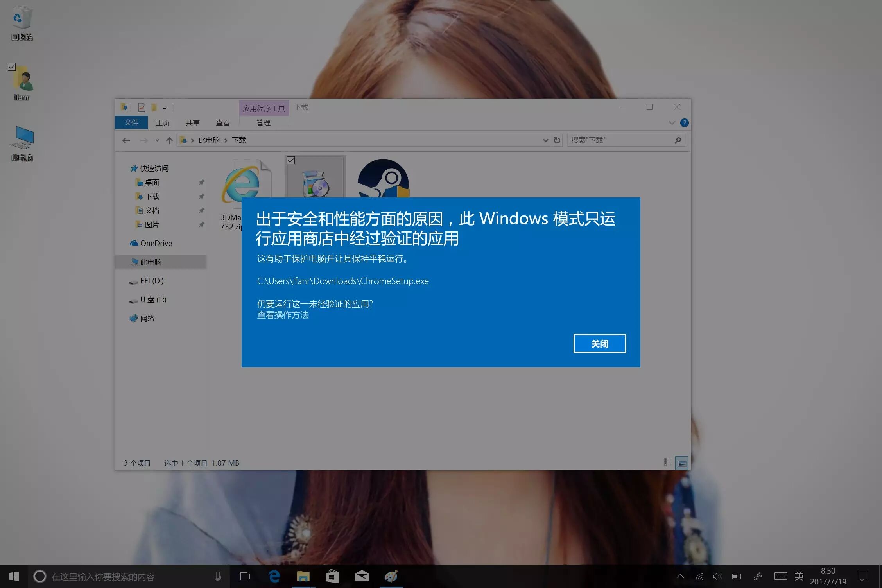Click the 搜索"下载" search field

tap(621, 140)
